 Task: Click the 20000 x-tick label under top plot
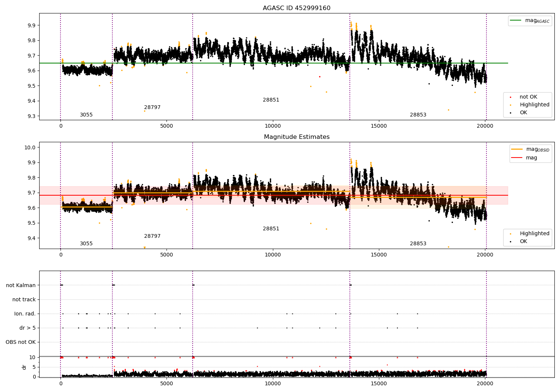click(485, 126)
